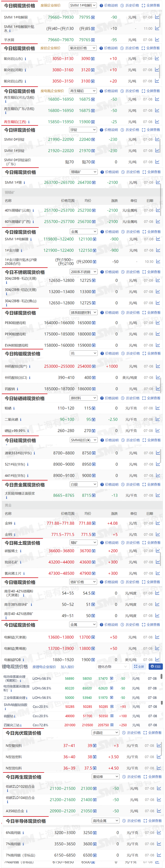Expand the 锌锭 category dropdown

(83, 130)
